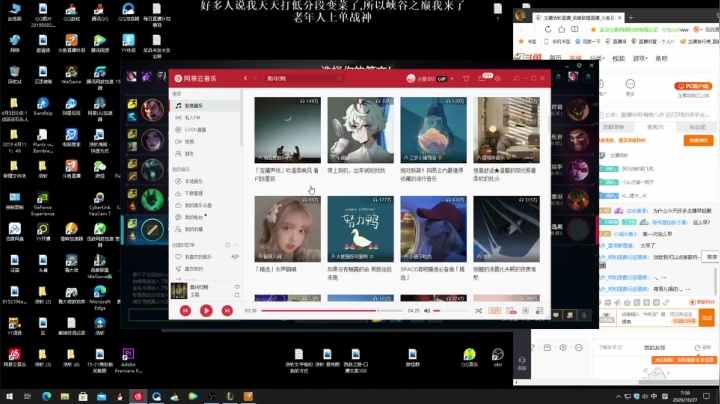Switch NetEase Music to mini mode

click(516, 79)
